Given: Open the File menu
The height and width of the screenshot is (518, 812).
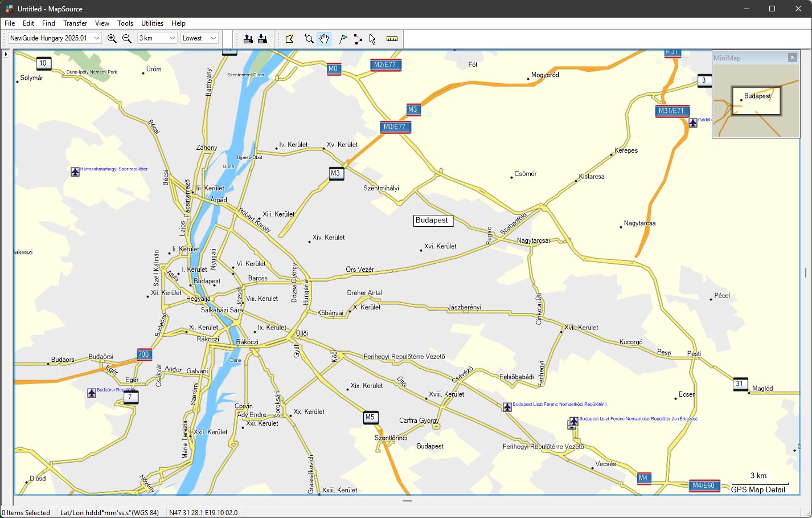Looking at the screenshot, I should point(10,23).
